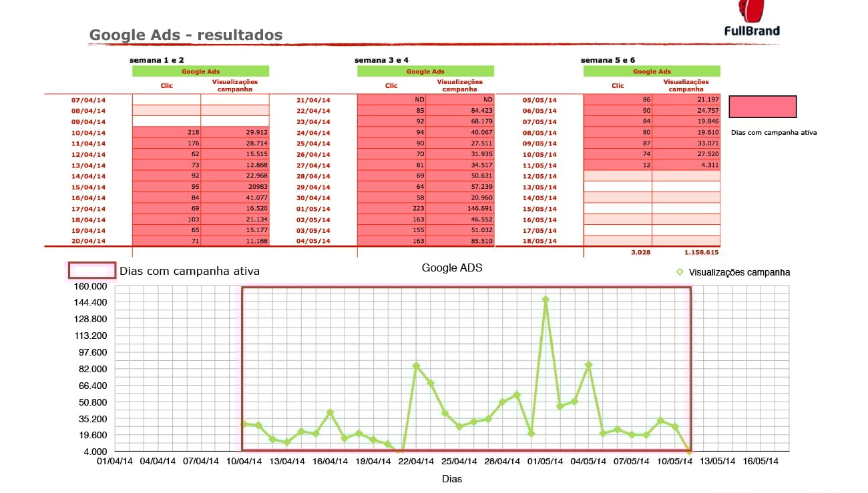868x493 pixels.
Task: Select the table date 05/05/14
Action: (x=539, y=100)
